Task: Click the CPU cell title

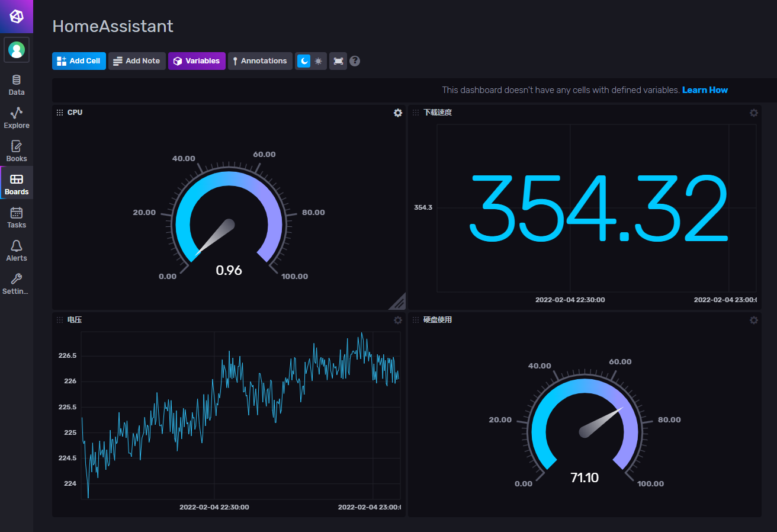Action: coord(75,113)
